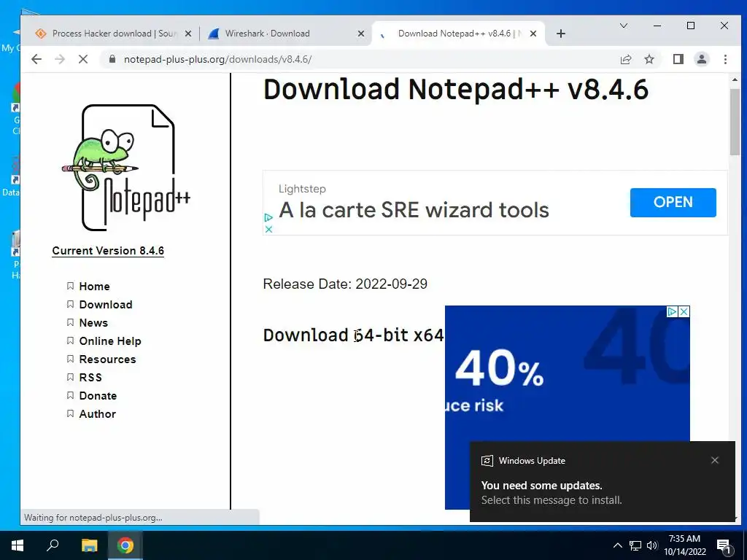Close the Notepad++ download tab
Viewport: 747px width, 560px height.
tap(533, 34)
